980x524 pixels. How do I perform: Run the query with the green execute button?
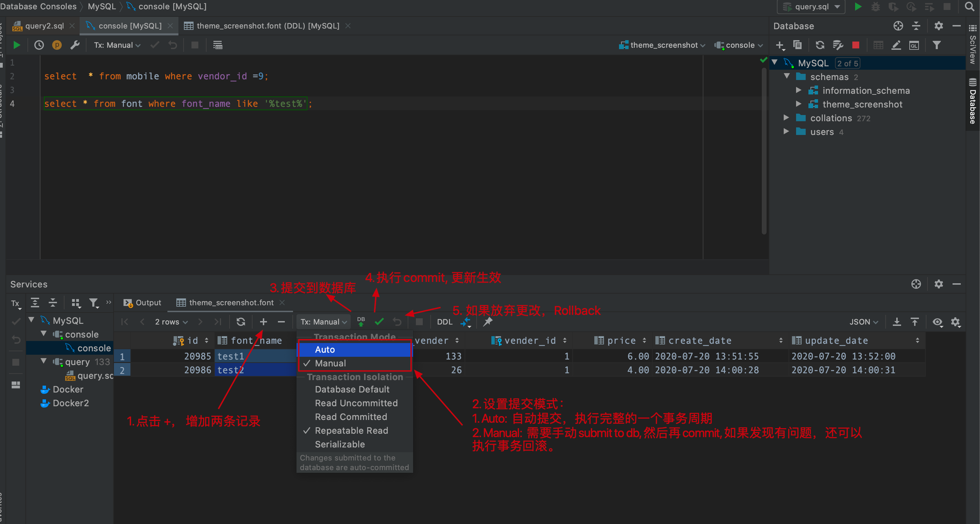click(16, 45)
